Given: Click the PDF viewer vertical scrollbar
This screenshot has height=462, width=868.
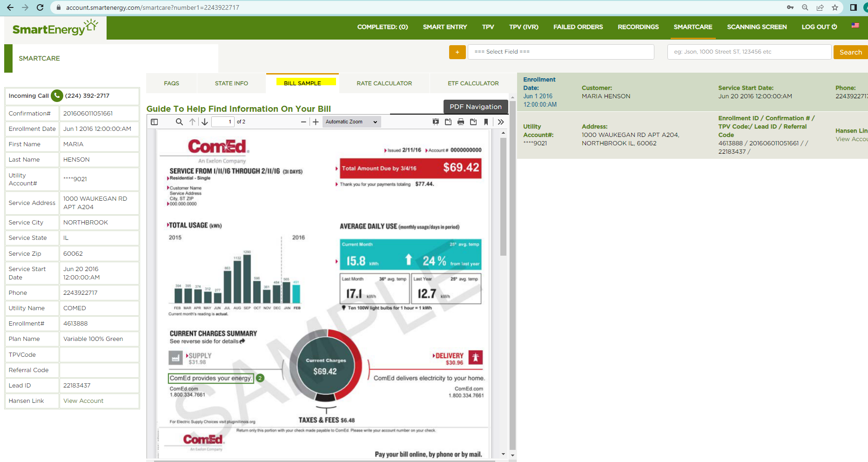Looking at the screenshot, I should click(x=503, y=196).
